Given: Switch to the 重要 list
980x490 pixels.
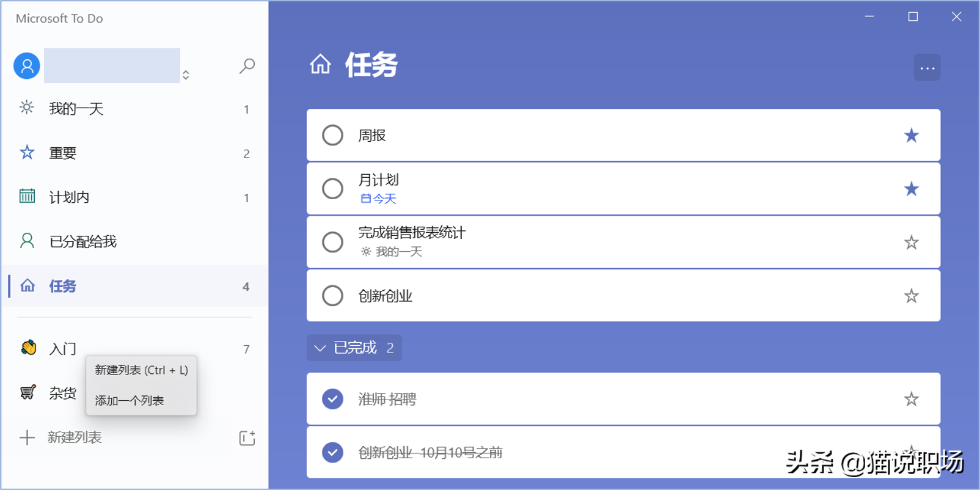Looking at the screenshot, I should pos(63,153).
